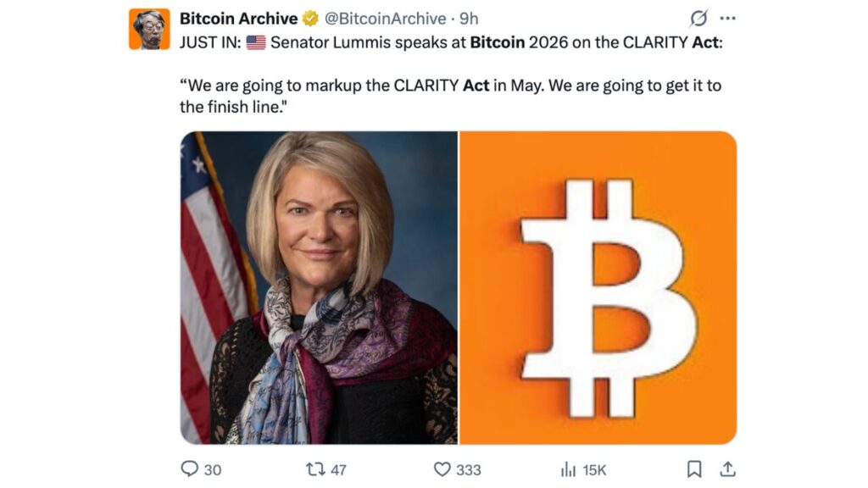This screenshot has height=488, width=868.
Task: Click the quoted tweet text about finish line
Action: [449, 97]
